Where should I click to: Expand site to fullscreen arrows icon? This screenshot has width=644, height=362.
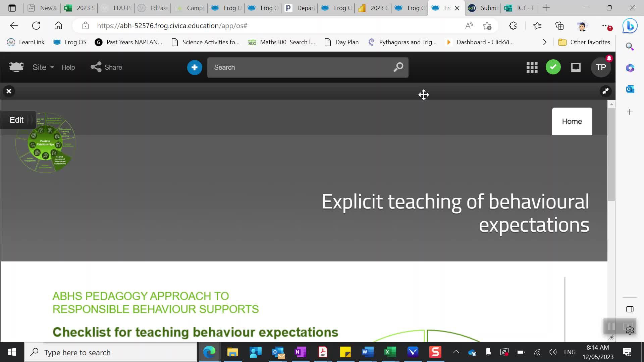point(605,91)
